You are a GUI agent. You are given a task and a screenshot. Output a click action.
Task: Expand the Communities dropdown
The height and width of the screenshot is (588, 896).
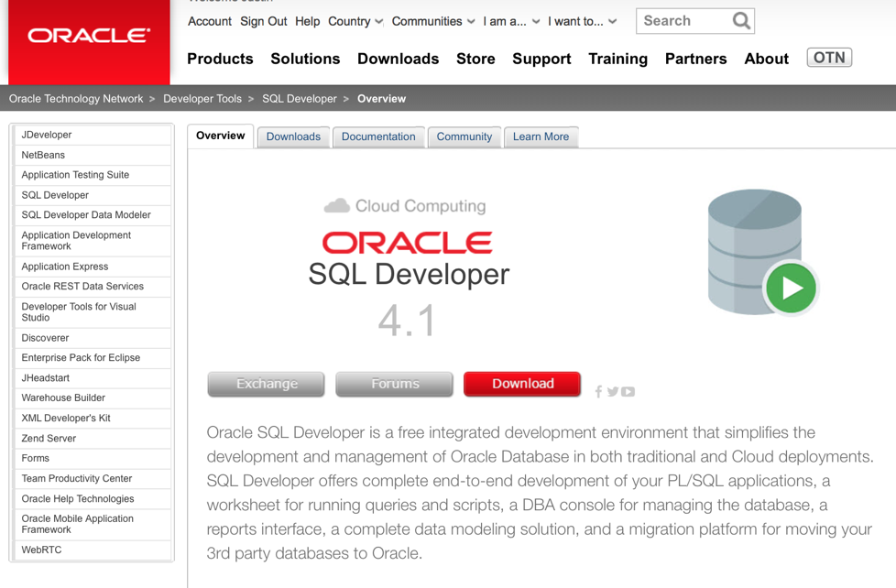click(433, 22)
